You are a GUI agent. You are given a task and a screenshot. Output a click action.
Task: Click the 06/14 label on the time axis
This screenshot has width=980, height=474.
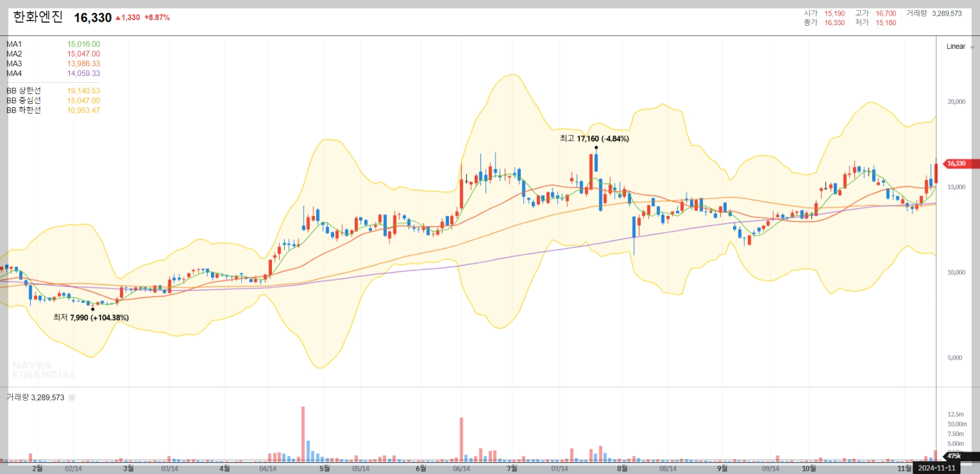coord(461,468)
